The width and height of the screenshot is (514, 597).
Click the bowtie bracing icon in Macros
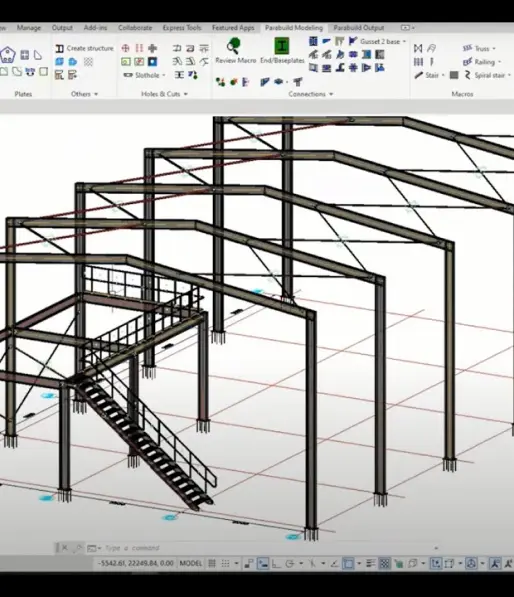pos(418,48)
